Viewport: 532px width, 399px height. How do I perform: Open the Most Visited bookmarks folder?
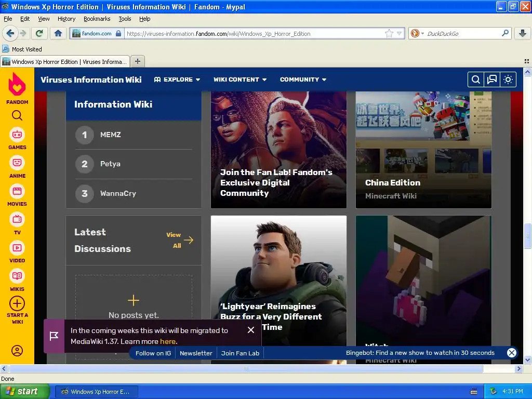point(22,49)
